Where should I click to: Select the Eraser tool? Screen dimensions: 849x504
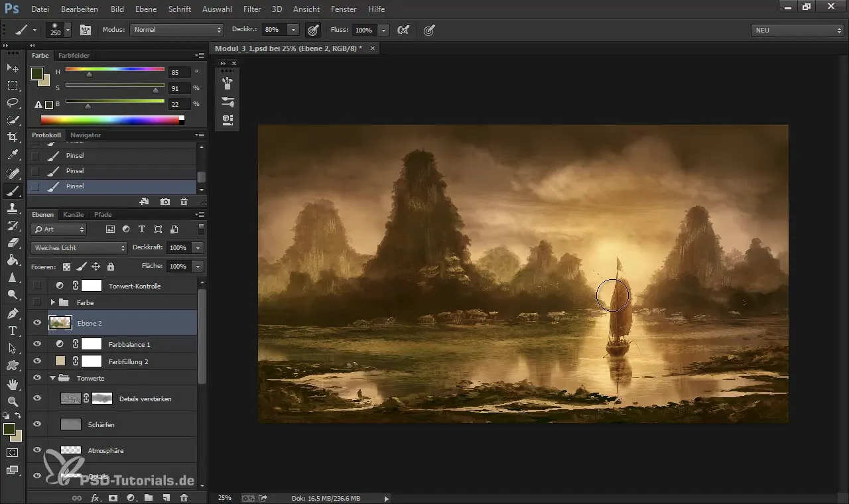(x=12, y=243)
